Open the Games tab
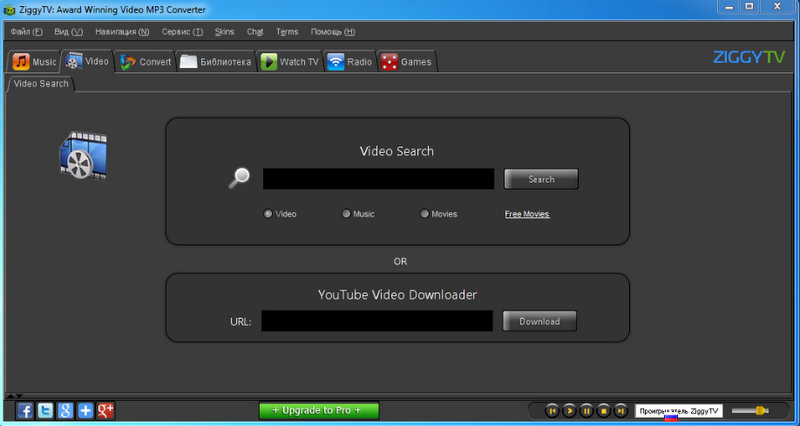This screenshot has height=426, width=800. (407, 62)
